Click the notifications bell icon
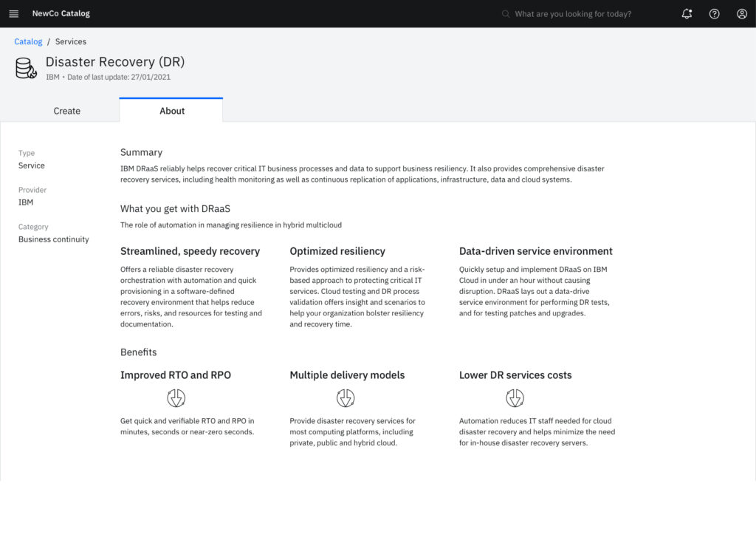The width and height of the screenshot is (756, 537). point(687,13)
